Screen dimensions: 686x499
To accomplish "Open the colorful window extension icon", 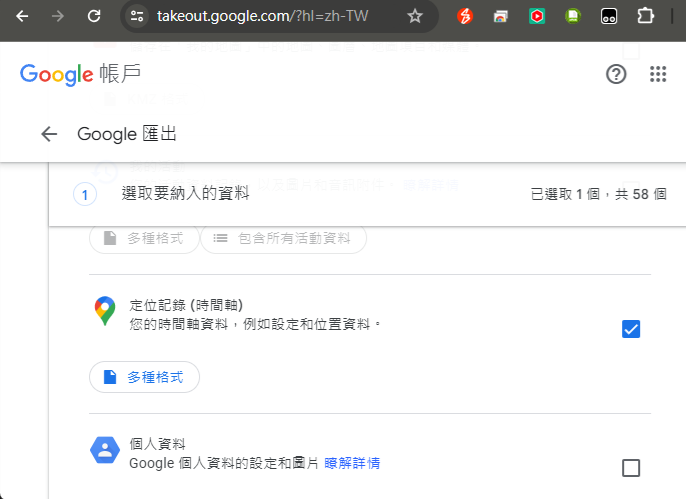I will pos(500,17).
